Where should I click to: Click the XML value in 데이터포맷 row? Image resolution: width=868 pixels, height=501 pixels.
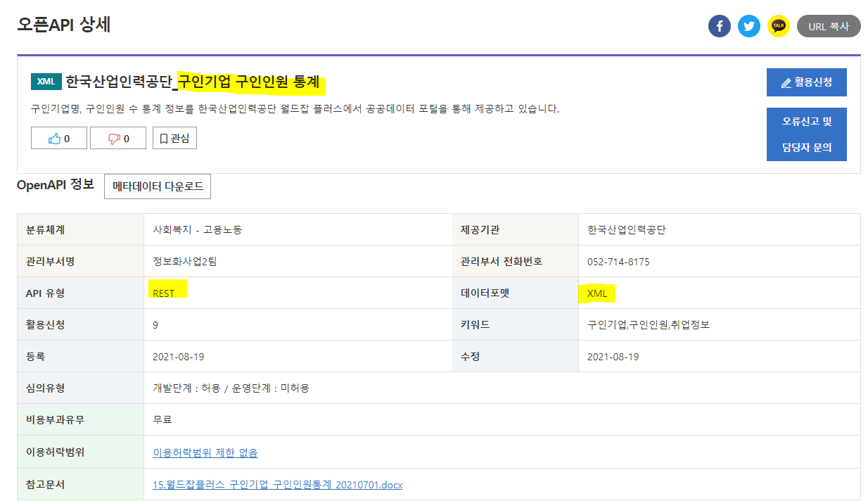[597, 293]
